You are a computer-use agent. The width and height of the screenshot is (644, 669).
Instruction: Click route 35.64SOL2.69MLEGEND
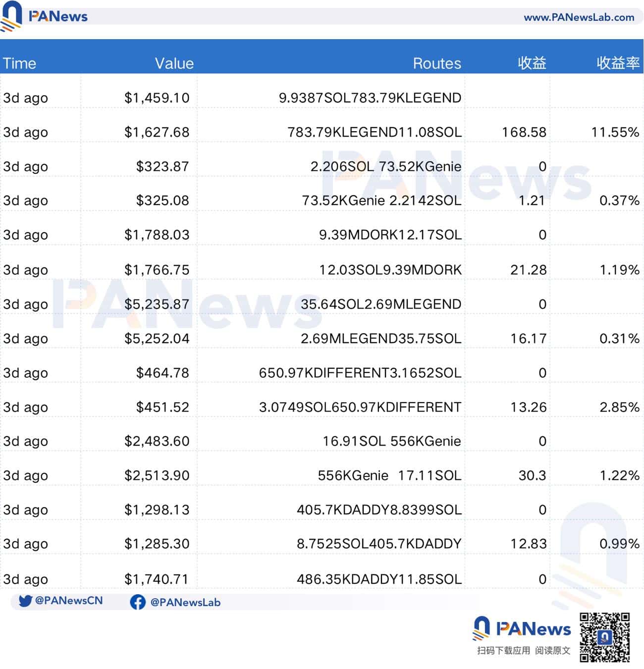[x=381, y=304]
